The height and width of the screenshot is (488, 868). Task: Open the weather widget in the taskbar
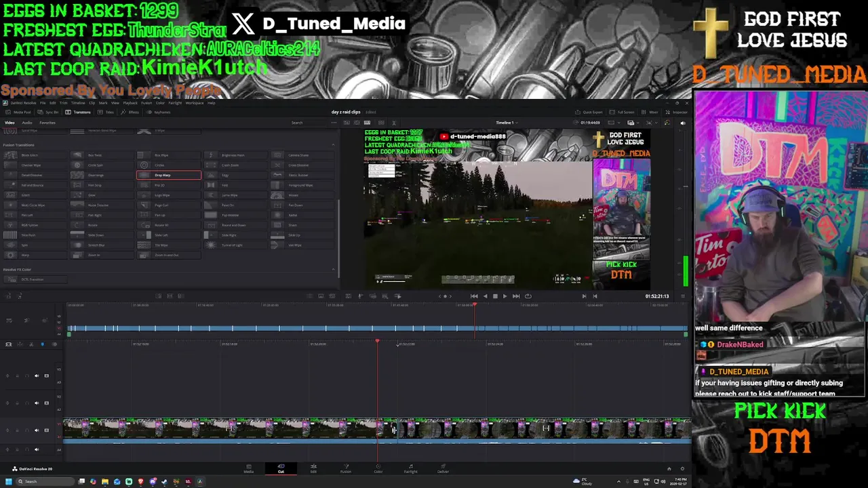pyautogui.click(x=584, y=481)
